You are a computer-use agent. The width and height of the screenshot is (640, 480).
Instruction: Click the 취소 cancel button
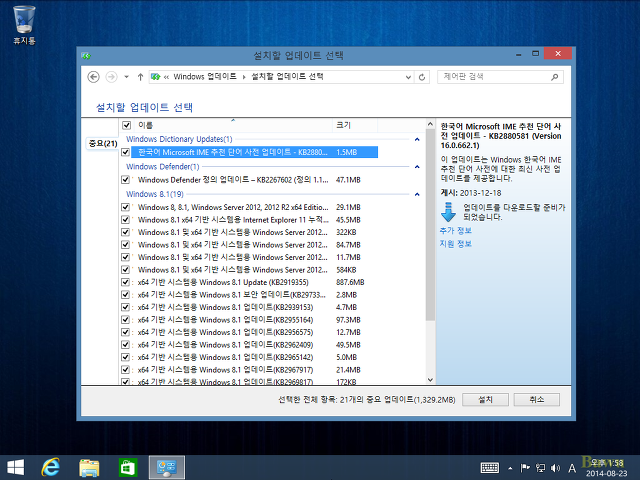pyautogui.click(x=537, y=400)
